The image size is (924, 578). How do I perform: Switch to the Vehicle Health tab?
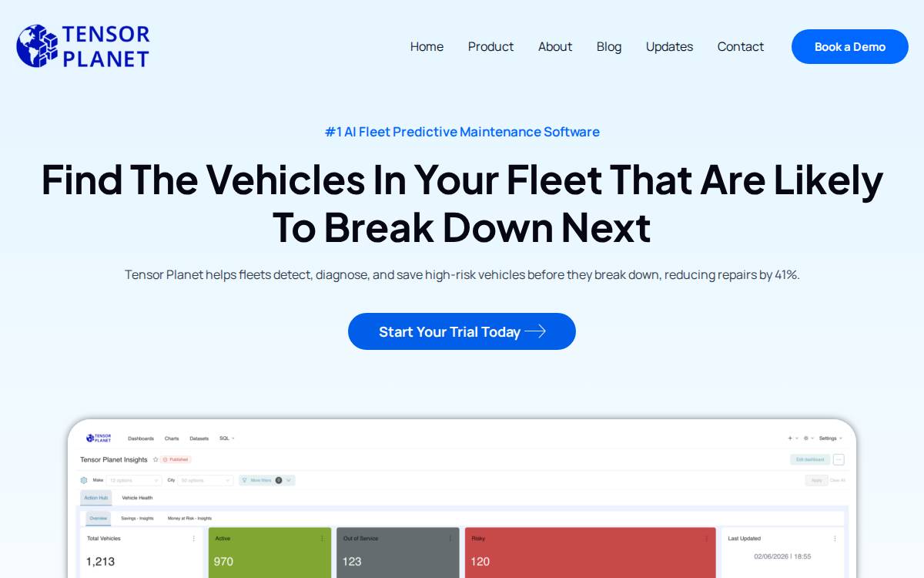click(137, 498)
